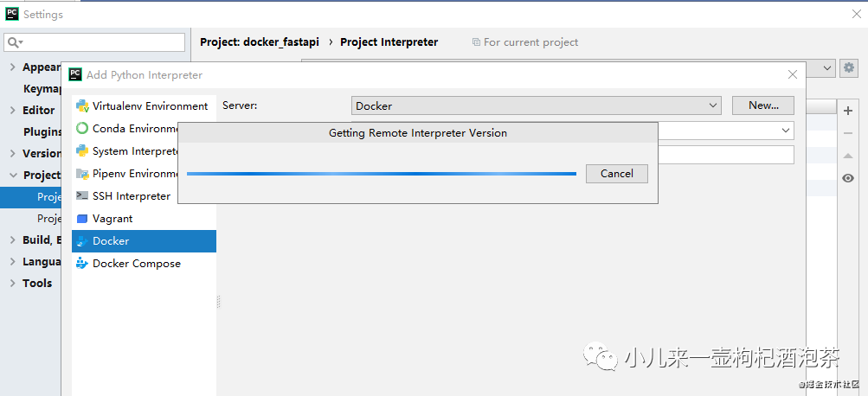The height and width of the screenshot is (396, 868).
Task: Collapse the Project settings section
Action: point(12,175)
